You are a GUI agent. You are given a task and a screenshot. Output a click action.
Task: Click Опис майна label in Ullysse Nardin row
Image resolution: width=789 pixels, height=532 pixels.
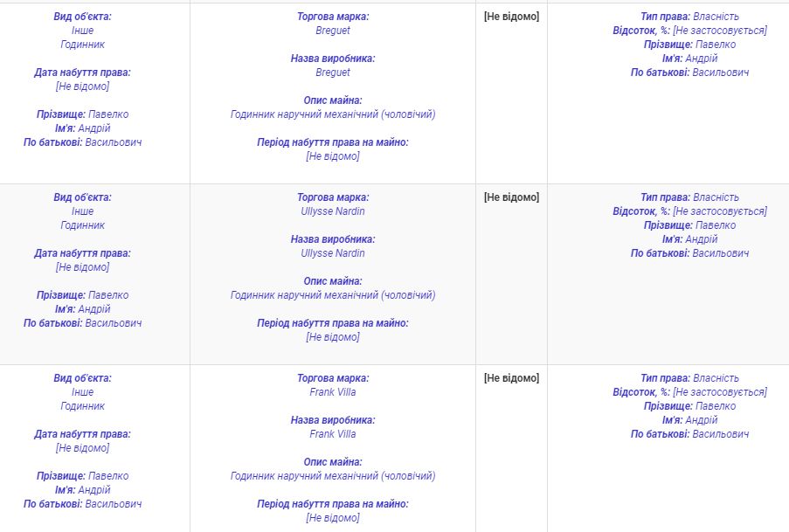pos(333,281)
